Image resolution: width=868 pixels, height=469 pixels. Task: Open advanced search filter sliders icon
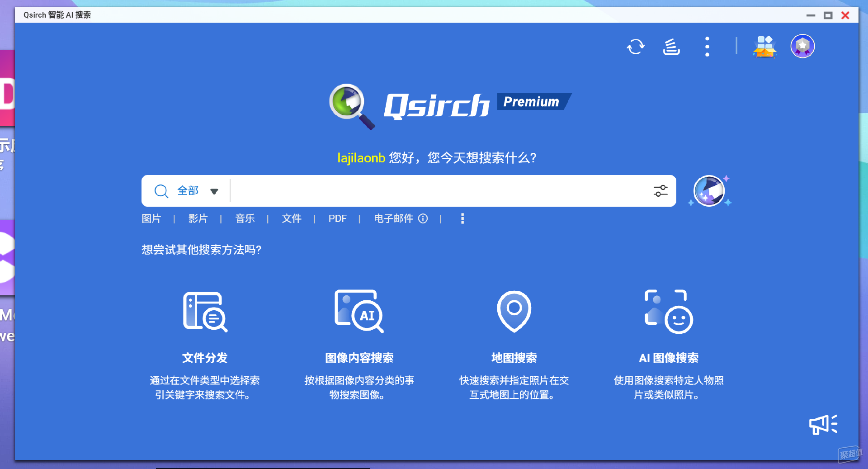point(660,191)
